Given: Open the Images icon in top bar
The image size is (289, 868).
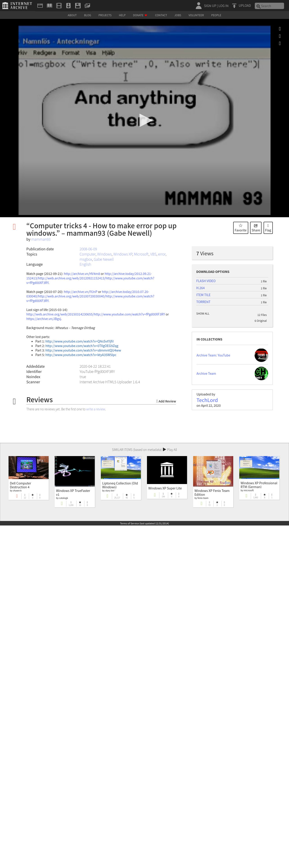Looking at the screenshot, I should [x=87, y=5].
